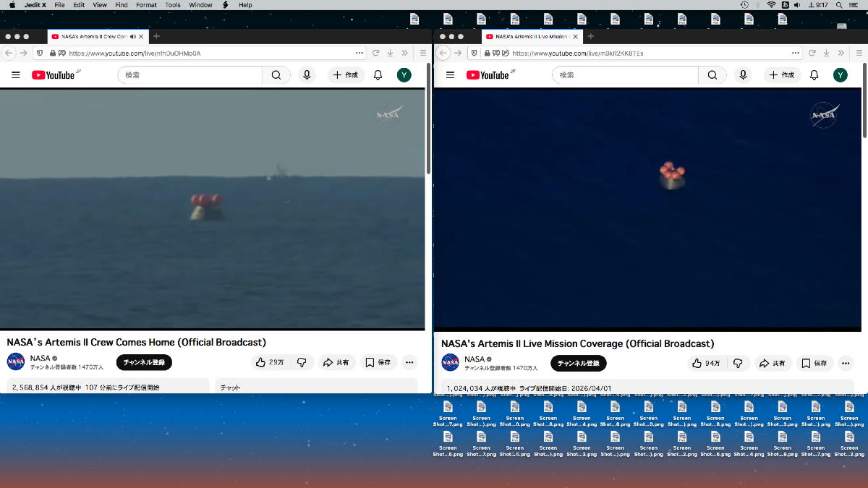Select NASA's Artemis II Live Mission tab
The image size is (868, 488).
tap(532, 36)
